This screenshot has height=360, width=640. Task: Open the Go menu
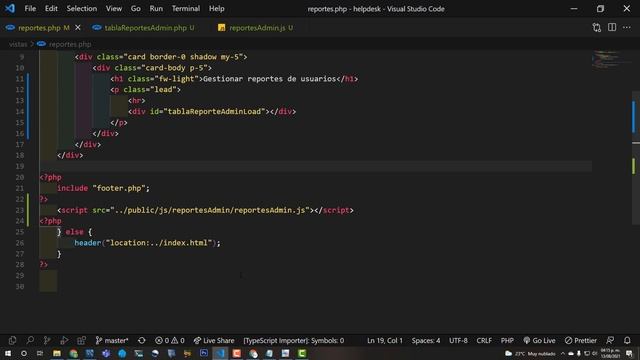click(136, 9)
